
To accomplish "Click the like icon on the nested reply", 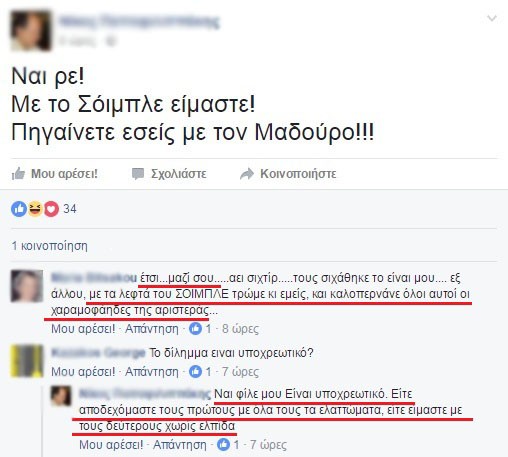I will tap(223, 444).
